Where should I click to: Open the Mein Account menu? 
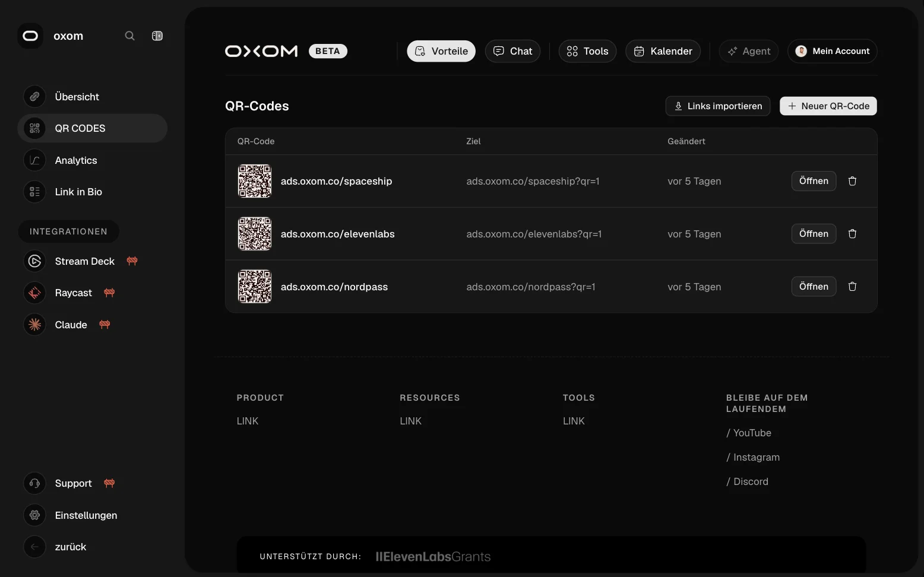[x=833, y=51]
